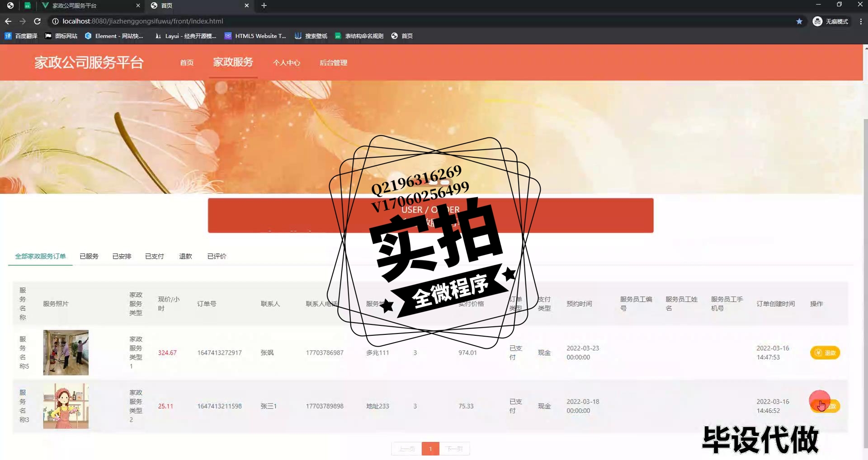Image resolution: width=868 pixels, height=460 pixels.
Task: Switch to the 已评价 tab
Action: coord(217,256)
